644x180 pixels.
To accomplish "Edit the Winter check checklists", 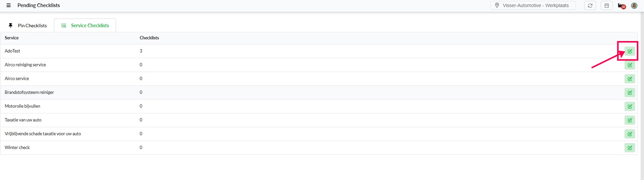I will (630, 148).
